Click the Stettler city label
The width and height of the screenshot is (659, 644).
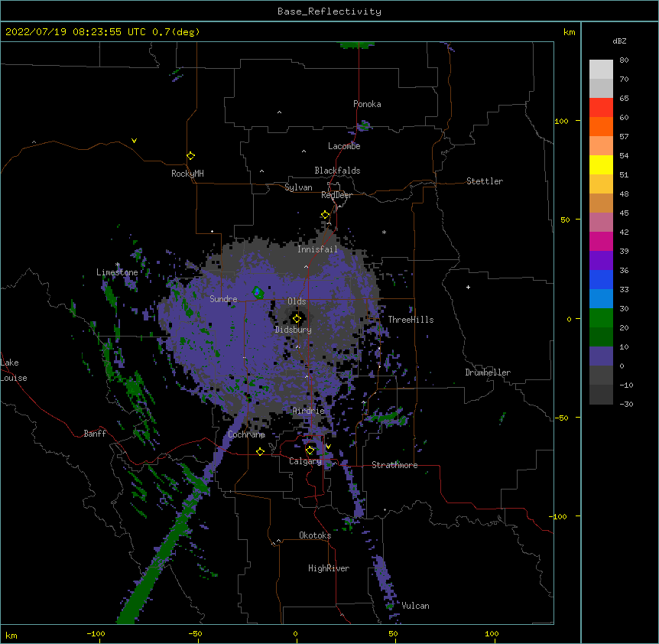point(485,181)
